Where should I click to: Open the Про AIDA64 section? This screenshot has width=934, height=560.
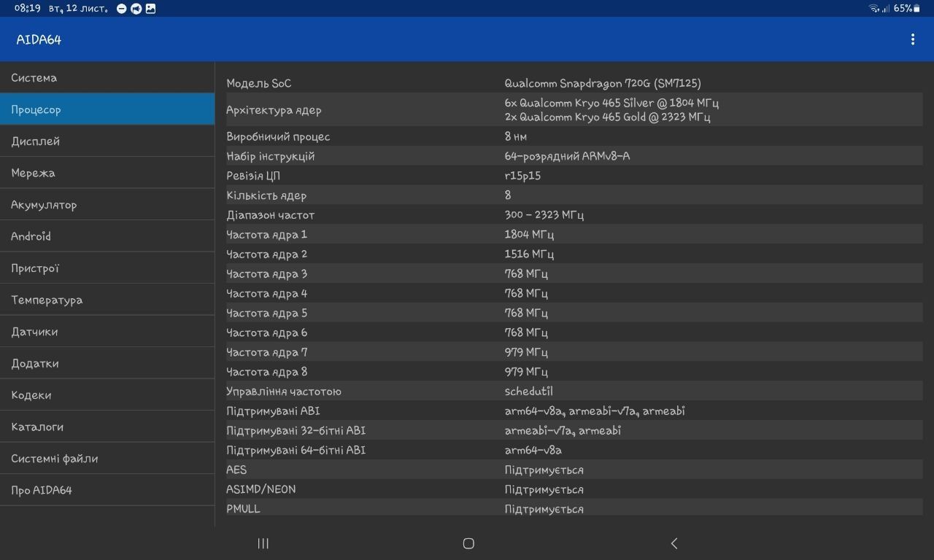pyautogui.click(x=107, y=490)
